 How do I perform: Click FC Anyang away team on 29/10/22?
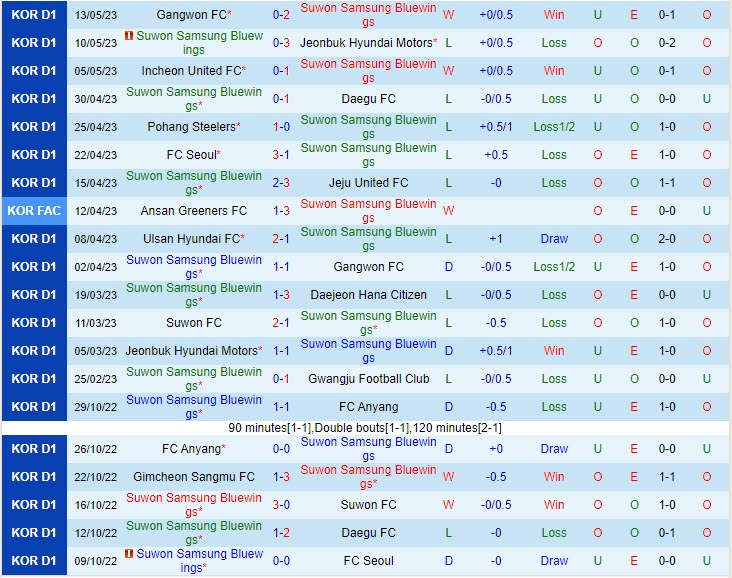point(368,407)
